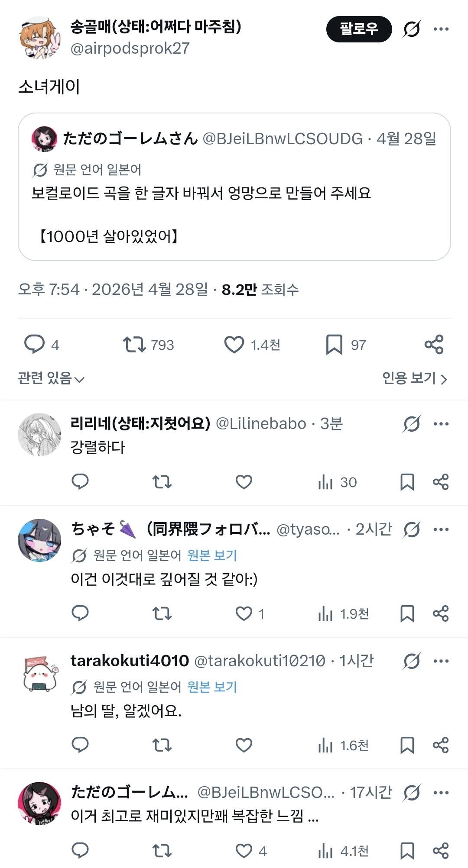Image resolution: width=468 pixels, height=868 pixels.
Task: Expand the 관련 있음 reply sorting dropdown
Action: (51, 378)
